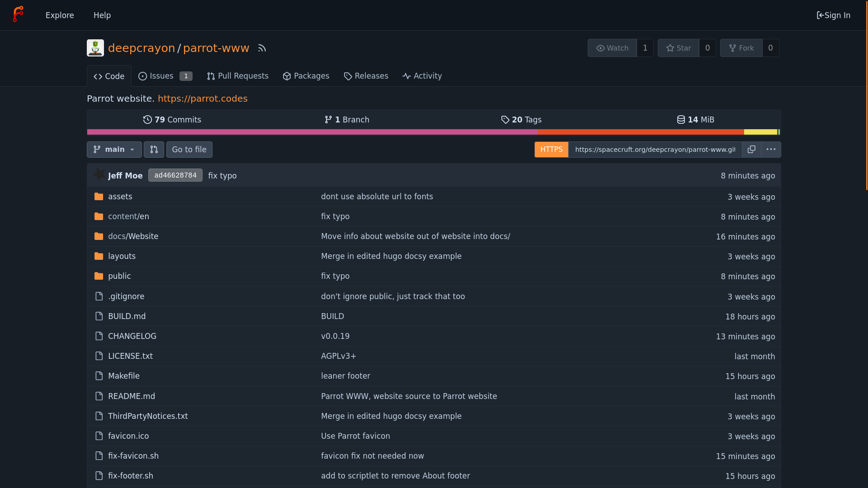Viewport: 868px width, 488px height.
Task: Click the Go to file button
Action: 189,150
